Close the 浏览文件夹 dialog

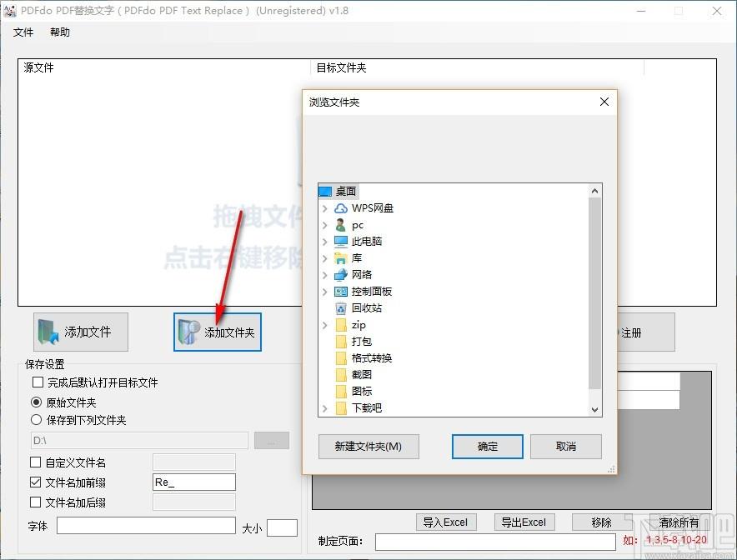[604, 102]
